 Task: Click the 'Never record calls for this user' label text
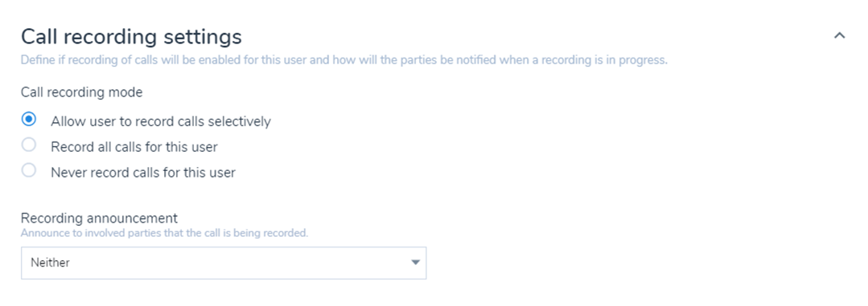[x=143, y=173]
